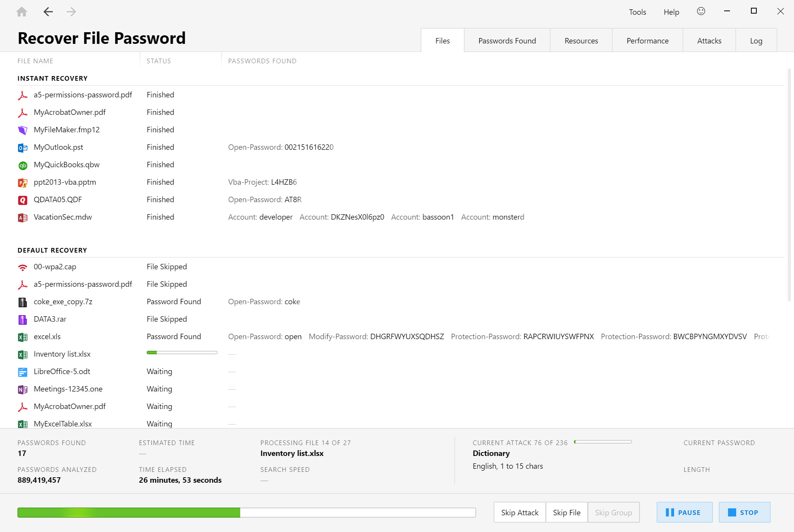Pause the password recovery
The width and height of the screenshot is (794, 532).
685,512
